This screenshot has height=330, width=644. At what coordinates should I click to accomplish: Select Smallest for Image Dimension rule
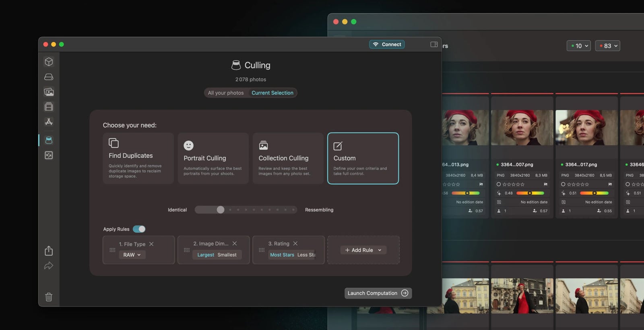227,255
